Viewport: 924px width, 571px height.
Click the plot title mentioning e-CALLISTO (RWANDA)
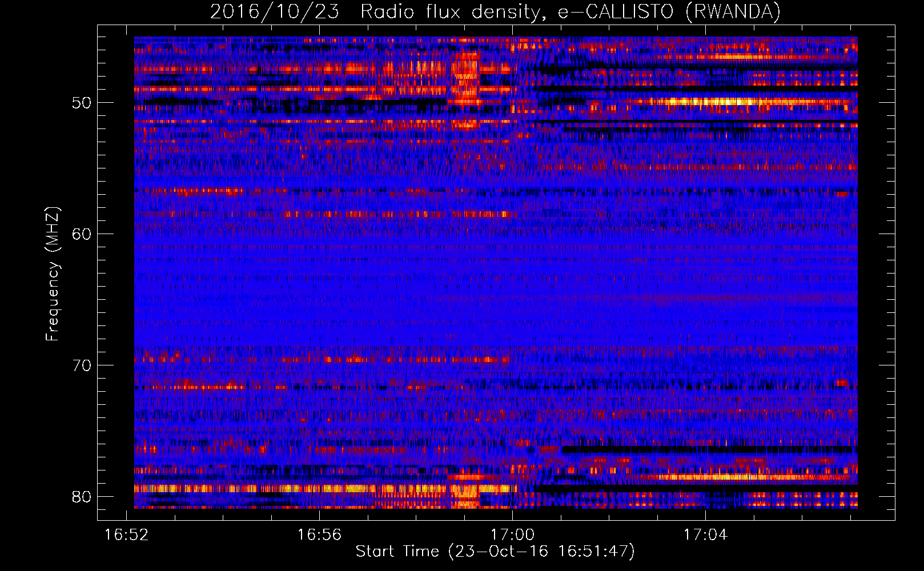[495, 11]
